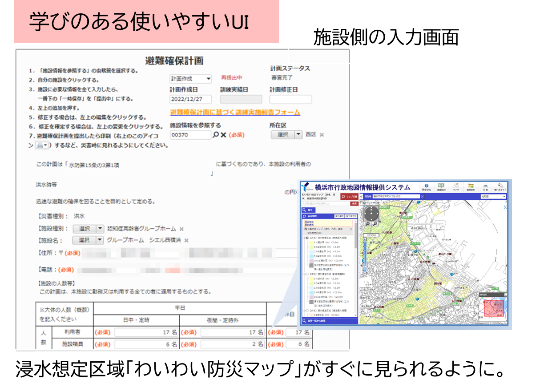The image size is (552, 392).
Task: Open the 地形図 basemap dropdown
Action: point(493,197)
